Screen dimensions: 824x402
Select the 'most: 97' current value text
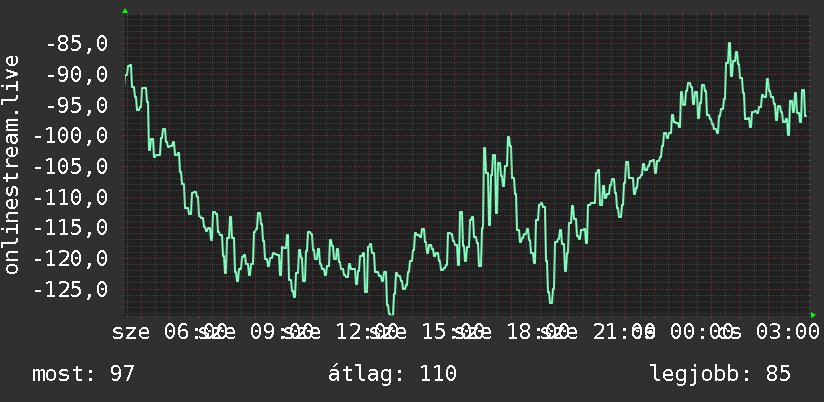pyautogui.click(x=84, y=374)
